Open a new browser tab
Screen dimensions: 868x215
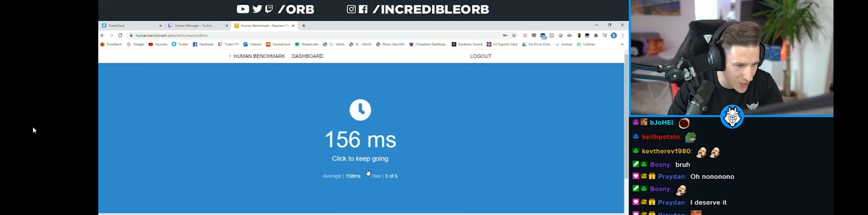tap(304, 26)
